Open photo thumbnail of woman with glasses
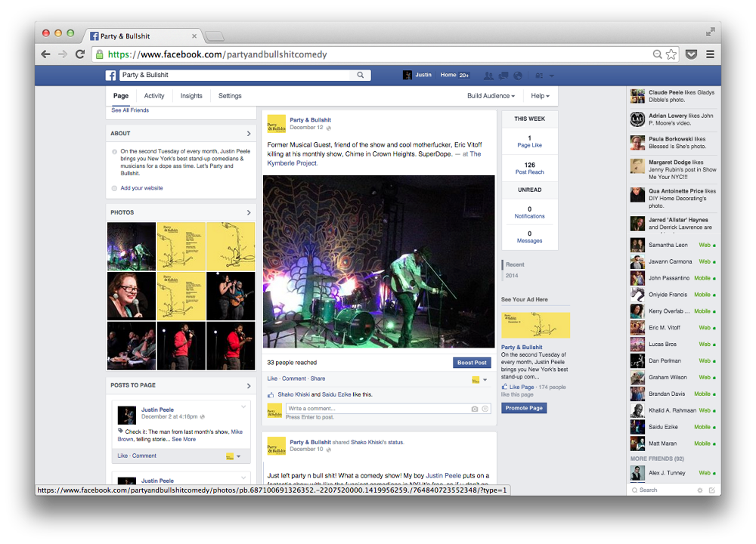Viewport: 756px width, 544px height. [132, 296]
